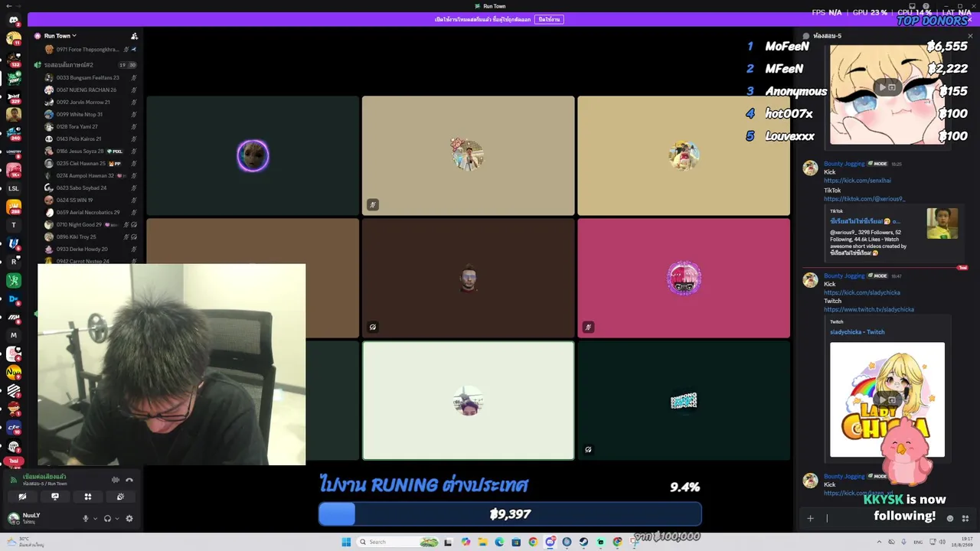Image resolution: width=980 pixels, height=551 pixels.
Task: Open Copilot from the taskbar
Action: point(465,542)
